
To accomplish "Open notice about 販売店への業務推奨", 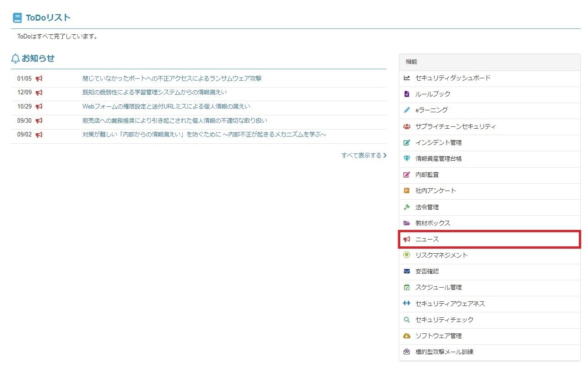I will pyautogui.click(x=175, y=120).
